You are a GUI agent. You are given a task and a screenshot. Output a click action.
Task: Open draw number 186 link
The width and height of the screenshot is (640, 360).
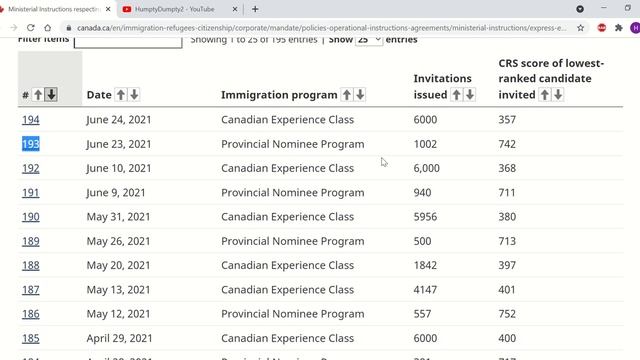[31, 314]
